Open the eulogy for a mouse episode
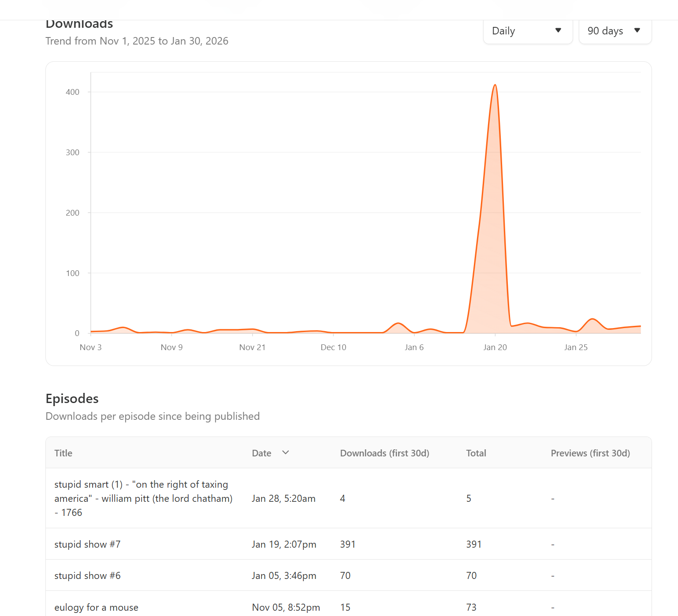The height and width of the screenshot is (616, 678). (96, 607)
